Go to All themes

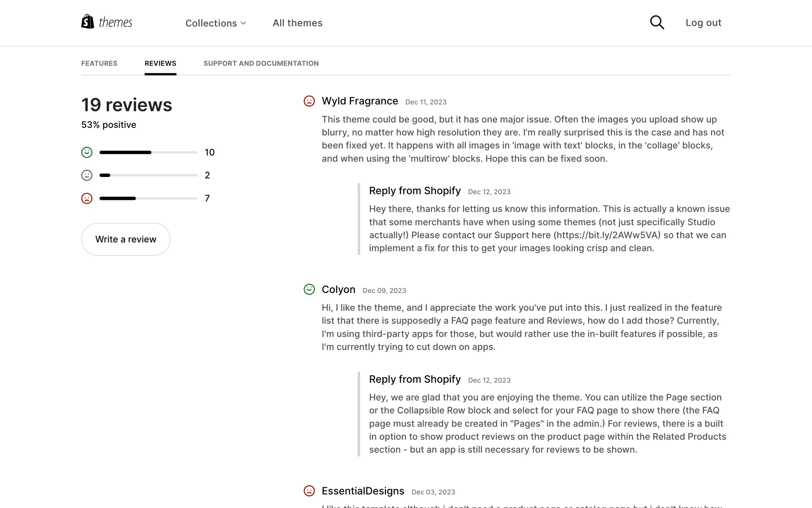297,23
